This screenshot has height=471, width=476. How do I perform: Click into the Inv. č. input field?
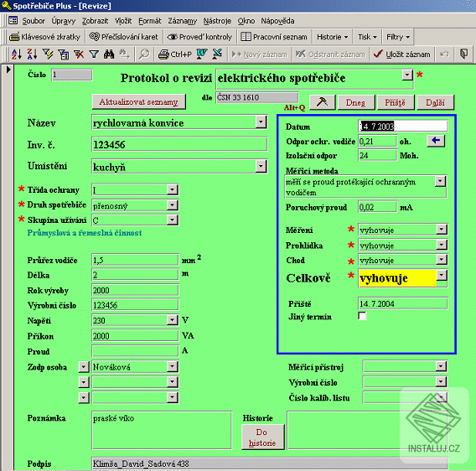pos(179,144)
